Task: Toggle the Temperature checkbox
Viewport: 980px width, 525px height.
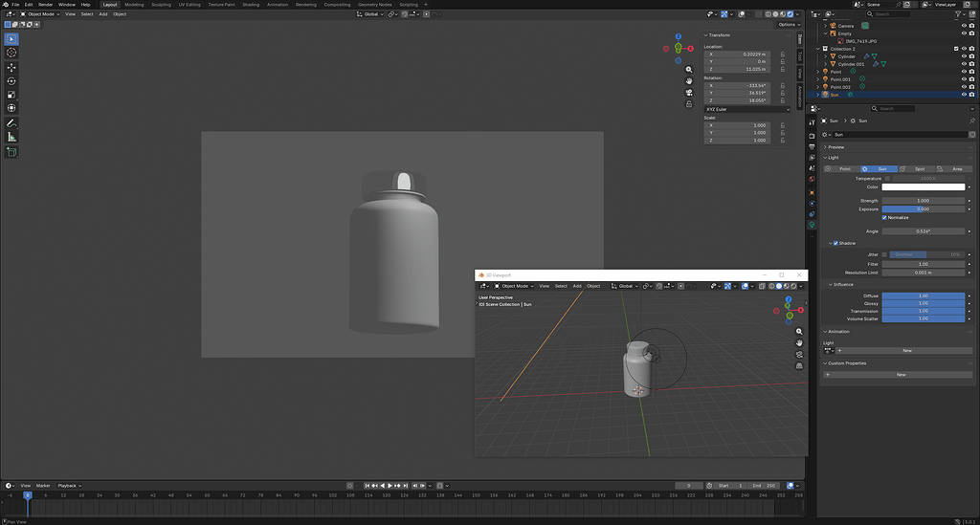Action: point(887,179)
